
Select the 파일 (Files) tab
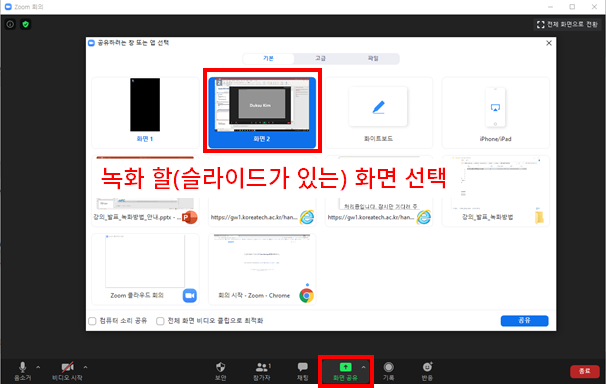pos(373,58)
